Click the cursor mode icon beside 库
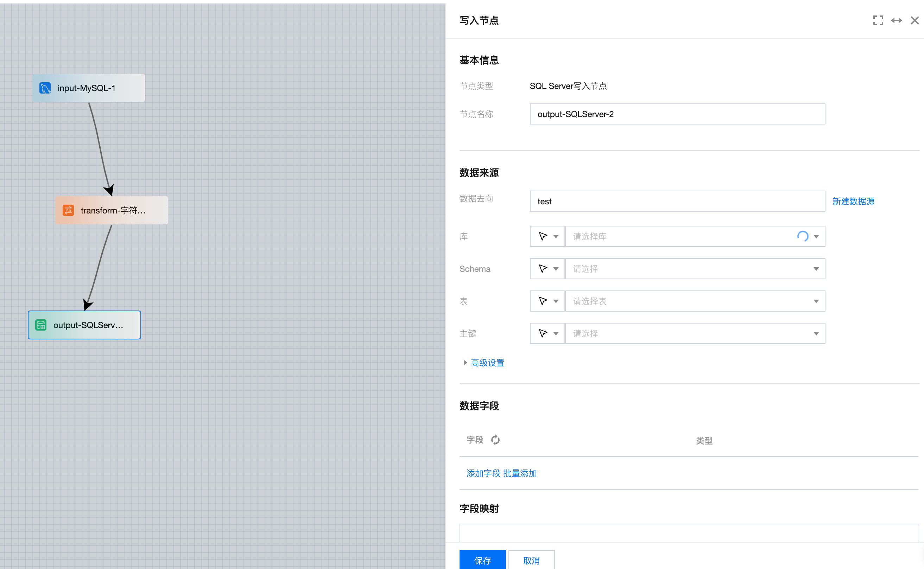The width and height of the screenshot is (924, 569). [543, 236]
